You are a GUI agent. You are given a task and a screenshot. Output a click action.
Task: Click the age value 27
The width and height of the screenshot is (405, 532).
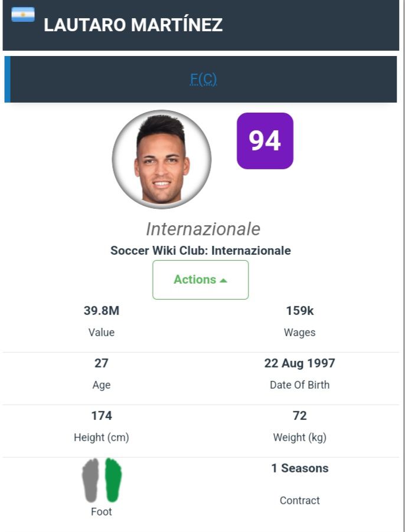[101, 363]
